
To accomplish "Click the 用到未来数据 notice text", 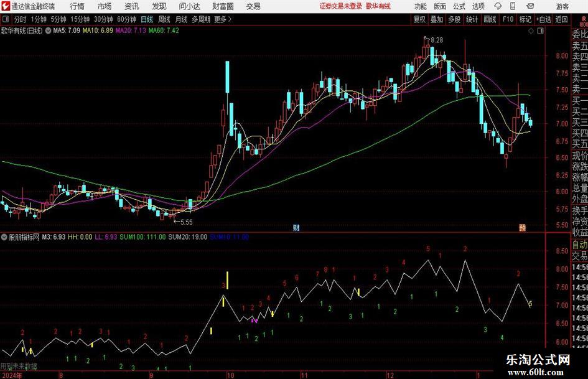I will pos(19,366).
